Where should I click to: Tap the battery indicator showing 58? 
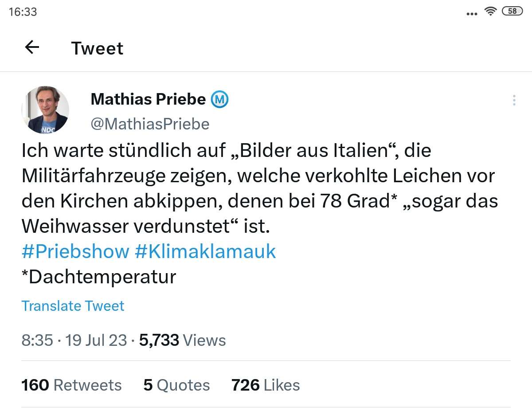(x=512, y=12)
